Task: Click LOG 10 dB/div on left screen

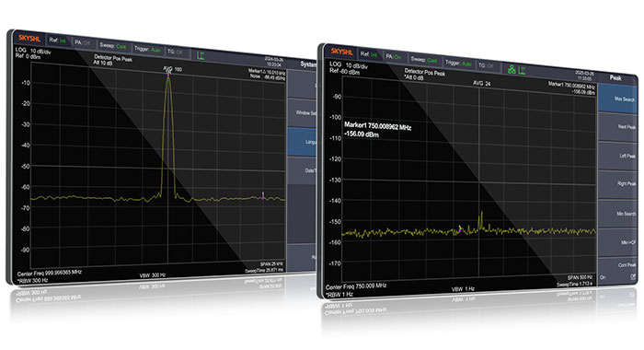Action: 33,51
